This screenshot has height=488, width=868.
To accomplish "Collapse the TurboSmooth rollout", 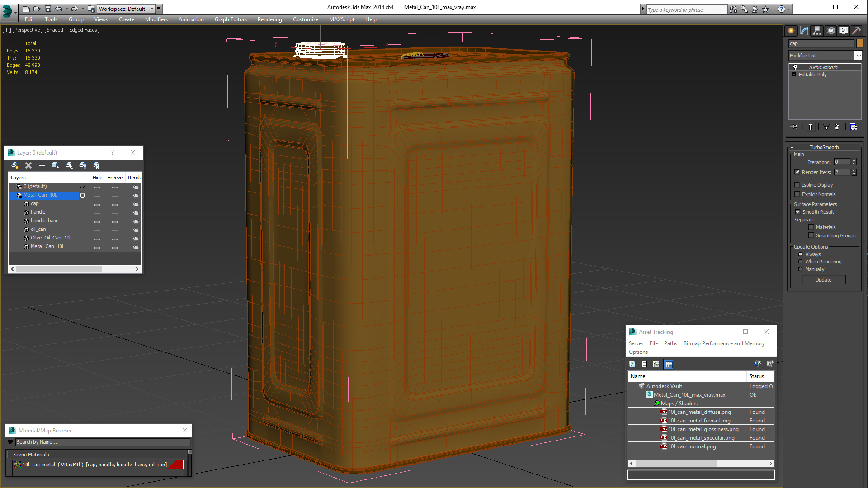I will [x=792, y=148].
